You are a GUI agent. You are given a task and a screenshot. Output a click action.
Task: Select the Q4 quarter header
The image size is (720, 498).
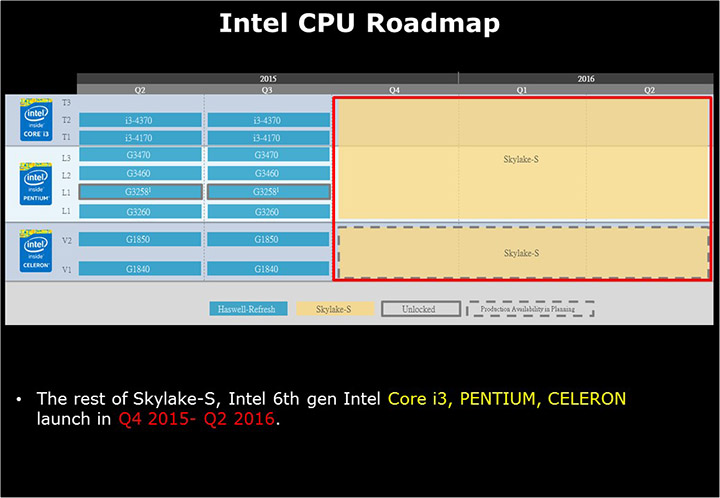pos(394,90)
